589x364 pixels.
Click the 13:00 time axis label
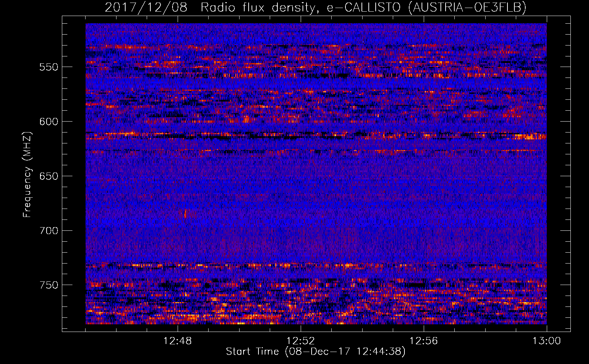pos(546,341)
